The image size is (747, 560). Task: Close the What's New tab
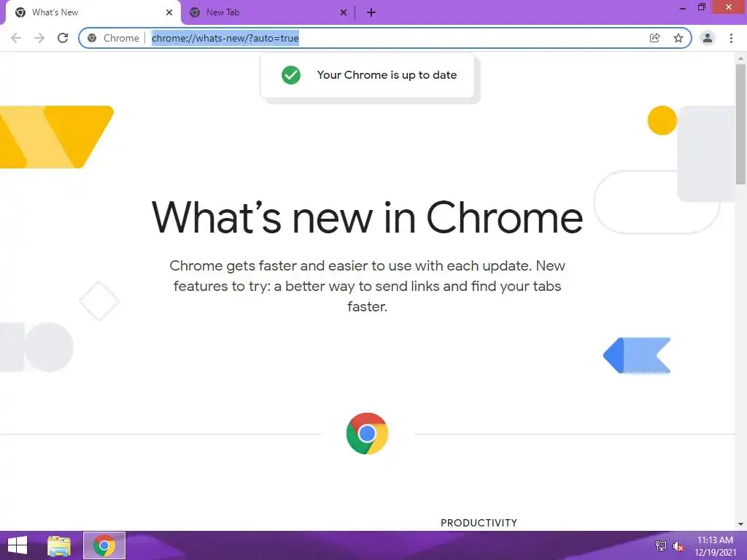click(x=169, y=12)
